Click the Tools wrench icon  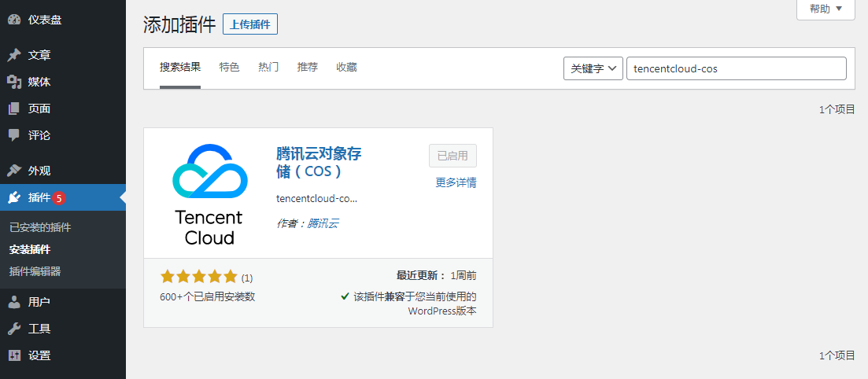14,329
